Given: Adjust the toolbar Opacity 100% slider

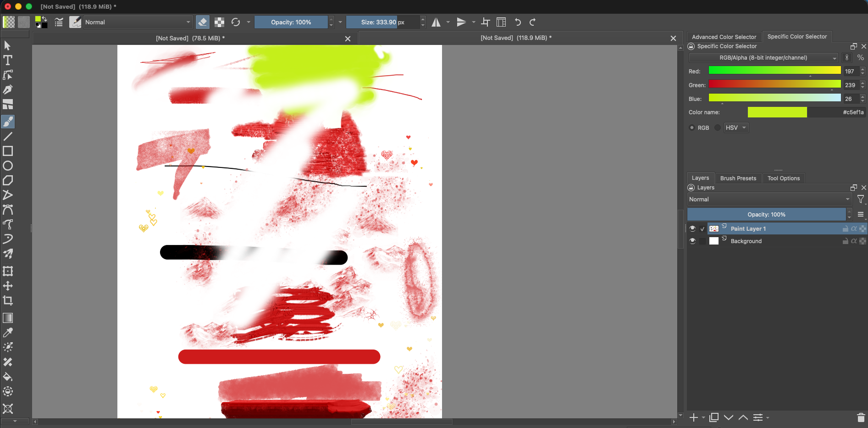Looking at the screenshot, I should [x=291, y=22].
